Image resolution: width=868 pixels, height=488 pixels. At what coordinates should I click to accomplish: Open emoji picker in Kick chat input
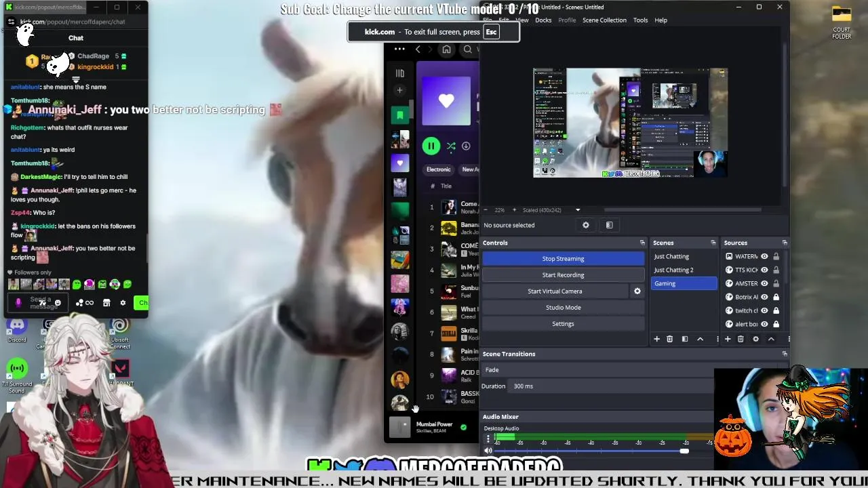click(x=58, y=303)
